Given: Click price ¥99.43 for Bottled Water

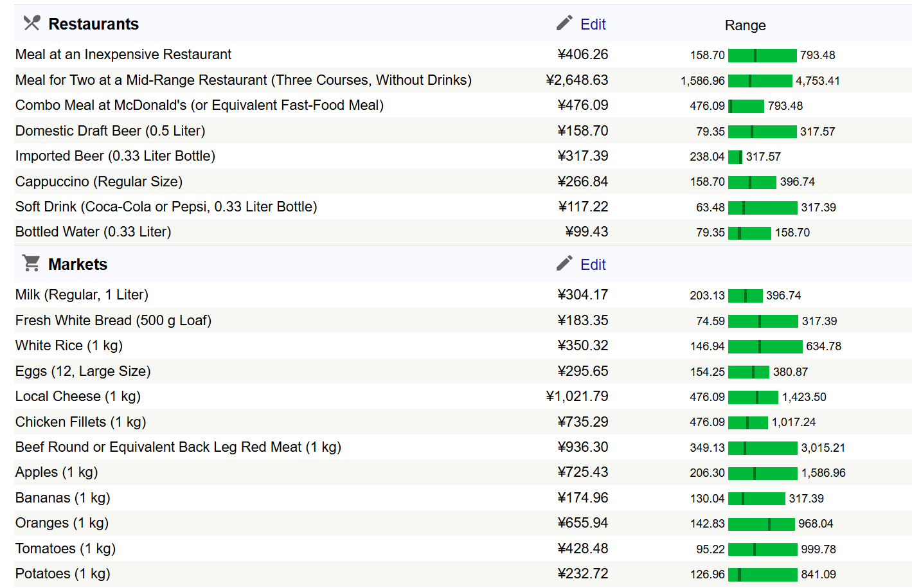Looking at the screenshot, I should pyautogui.click(x=587, y=232).
